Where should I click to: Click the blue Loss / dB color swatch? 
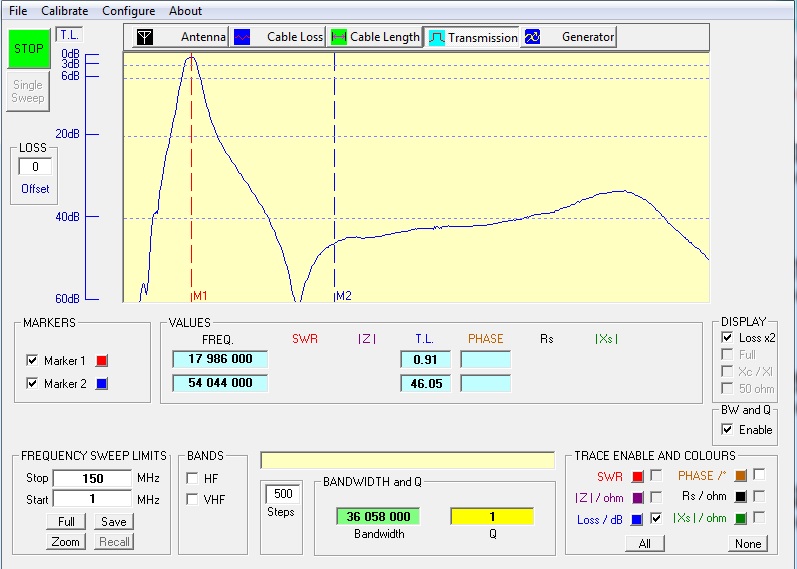[636, 519]
